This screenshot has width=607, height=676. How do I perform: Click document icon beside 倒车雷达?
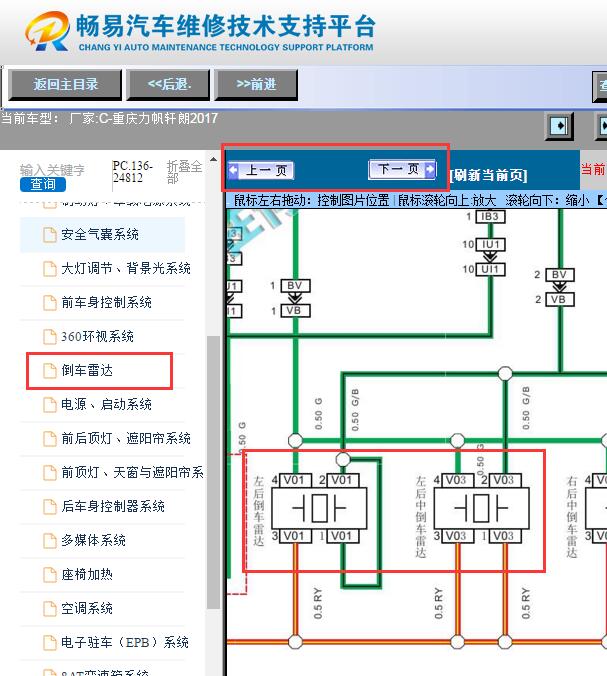(x=50, y=371)
